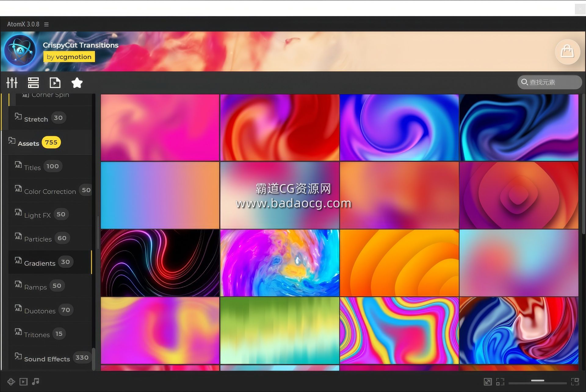Expand the Sound Effects folder
Viewport: 586px width, 392px height.
50,358
